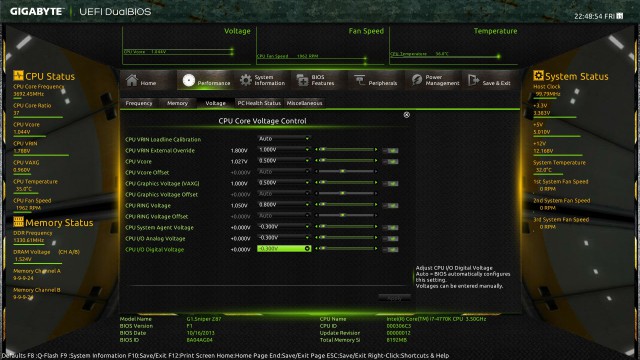Click the Apply button in voltage panel
Viewport: 640px width, 360px height.
pos(394,298)
